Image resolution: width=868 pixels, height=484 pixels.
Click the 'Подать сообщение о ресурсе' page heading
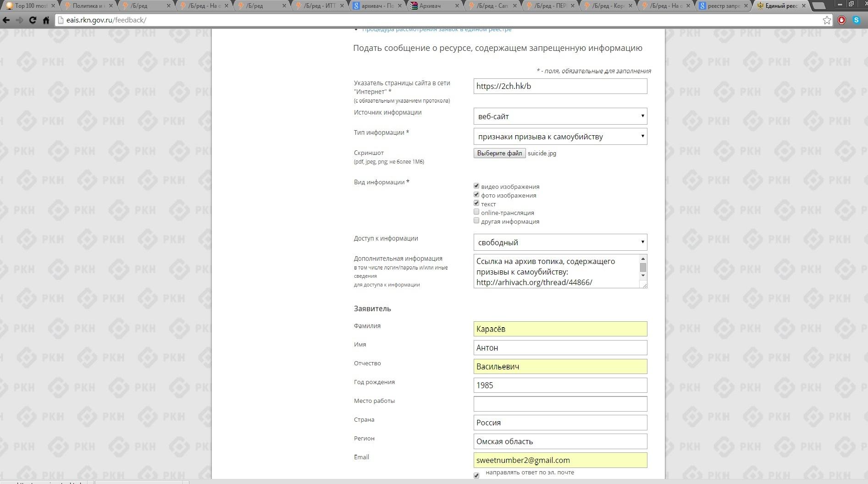click(498, 48)
